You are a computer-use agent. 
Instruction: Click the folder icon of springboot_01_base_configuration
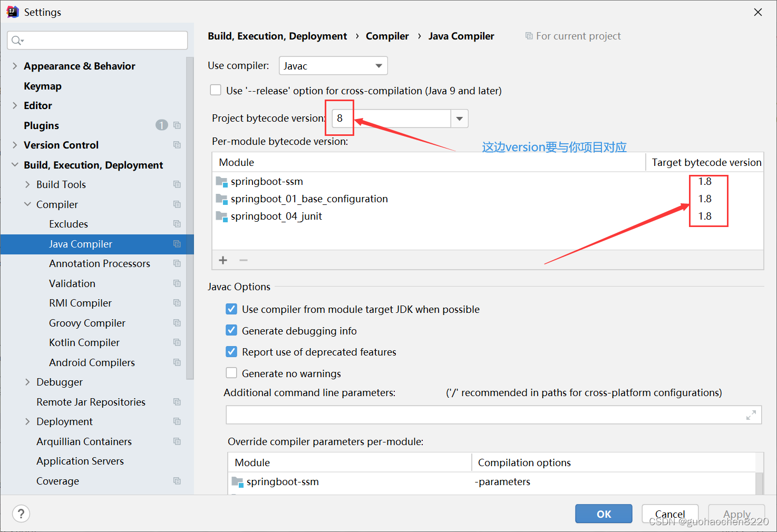tap(221, 199)
